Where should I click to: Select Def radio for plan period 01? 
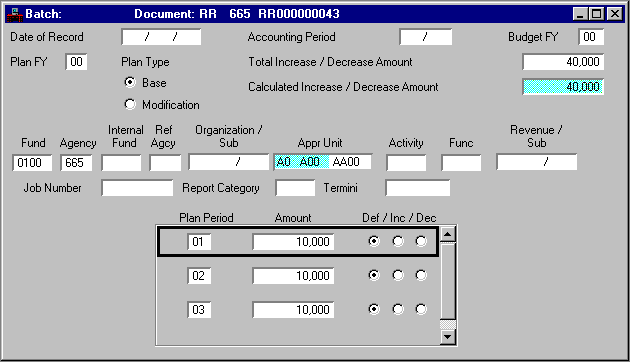coord(374,241)
